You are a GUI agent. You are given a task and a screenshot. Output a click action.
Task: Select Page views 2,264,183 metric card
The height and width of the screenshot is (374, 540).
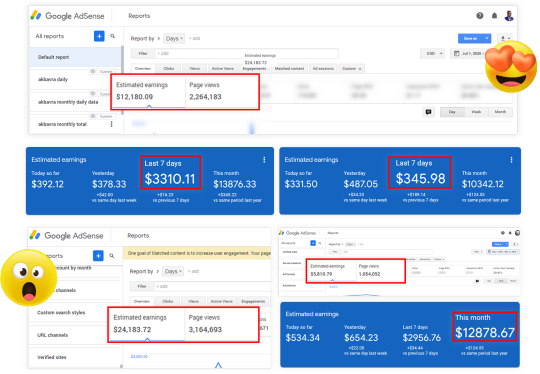[x=222, y=92]
